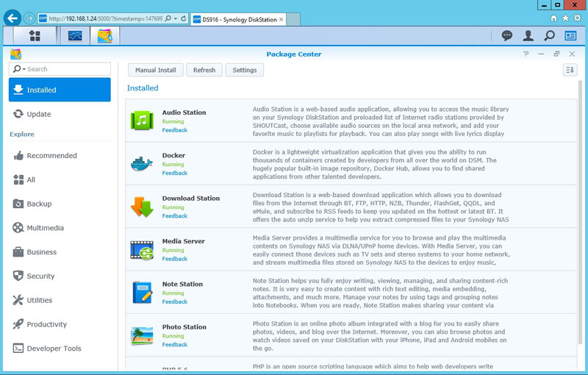Open the user options person icon

click(x=528, y=35)
